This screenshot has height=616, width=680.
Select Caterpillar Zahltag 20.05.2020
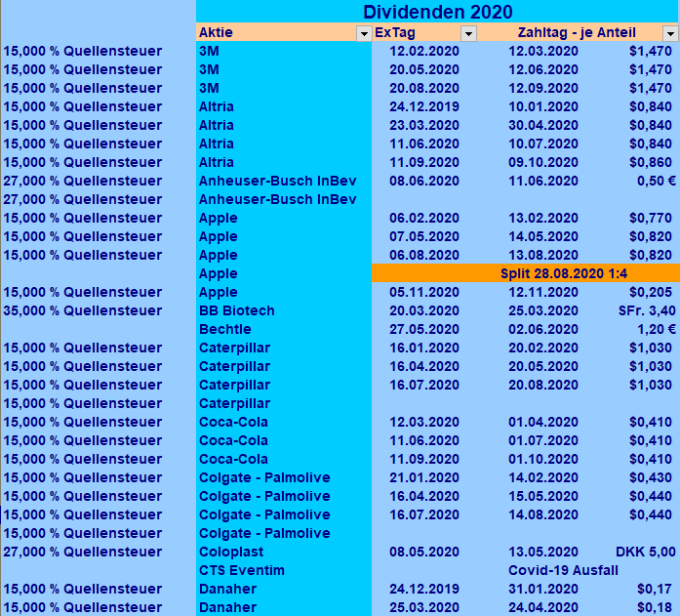[543, 366]
